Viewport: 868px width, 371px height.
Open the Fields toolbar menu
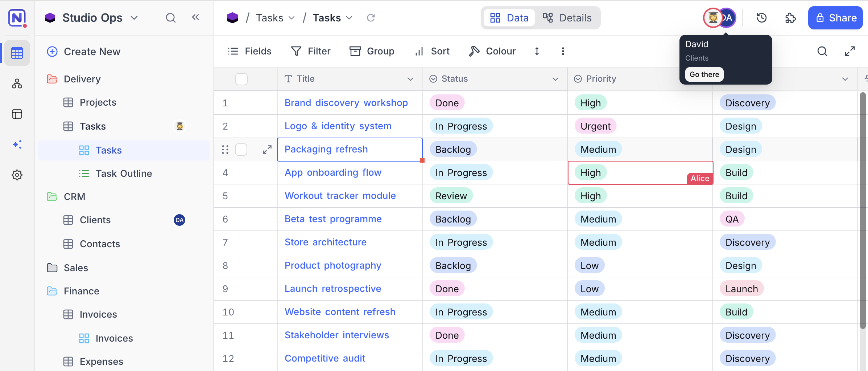249,51
